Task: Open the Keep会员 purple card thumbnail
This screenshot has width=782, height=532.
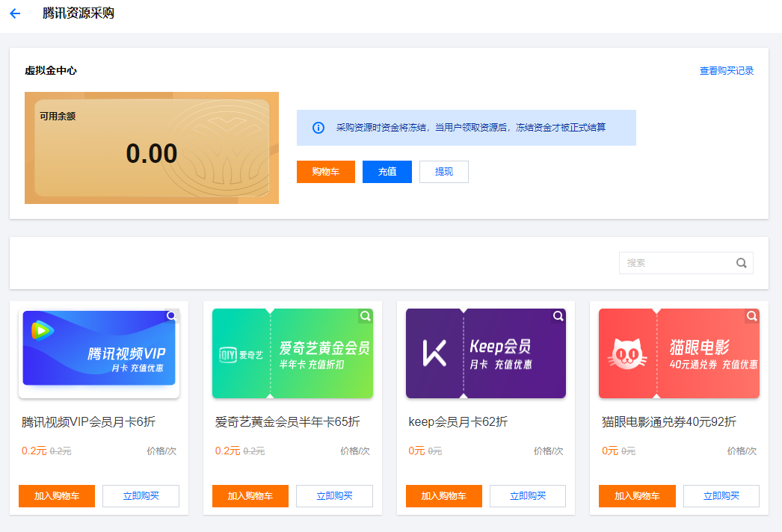Action: (x=486, y=353)
